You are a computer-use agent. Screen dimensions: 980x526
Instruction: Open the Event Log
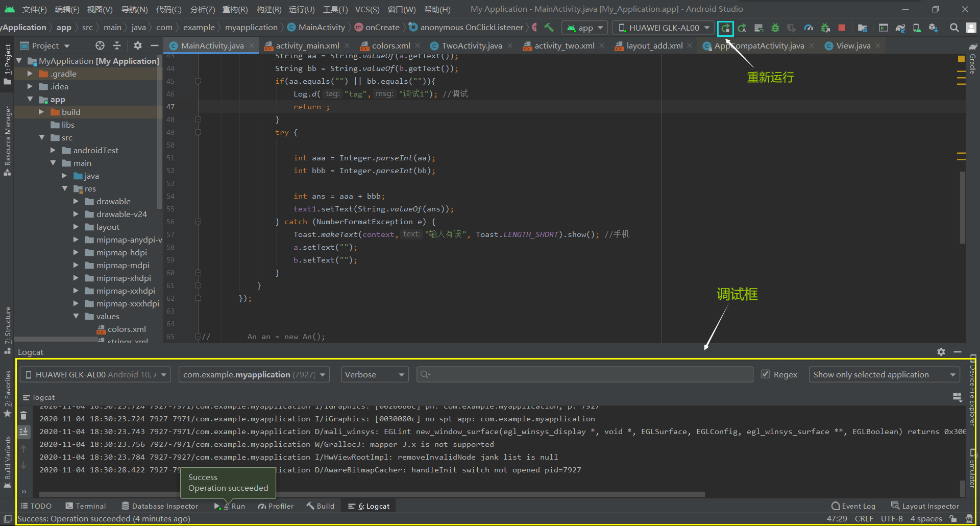853,506
